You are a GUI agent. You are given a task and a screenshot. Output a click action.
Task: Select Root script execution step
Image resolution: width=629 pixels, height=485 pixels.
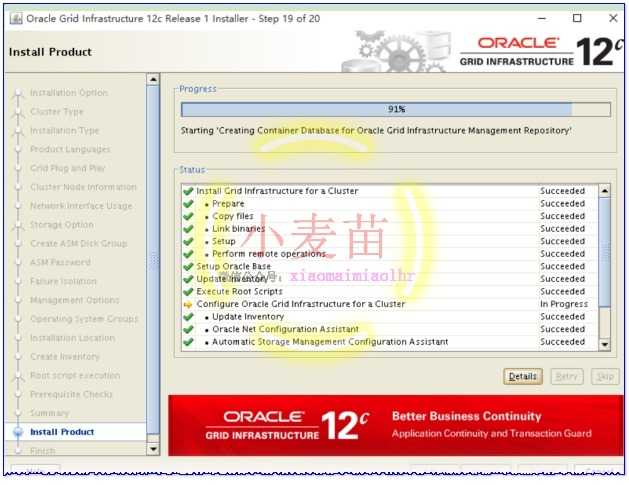[x=75, y=375]
